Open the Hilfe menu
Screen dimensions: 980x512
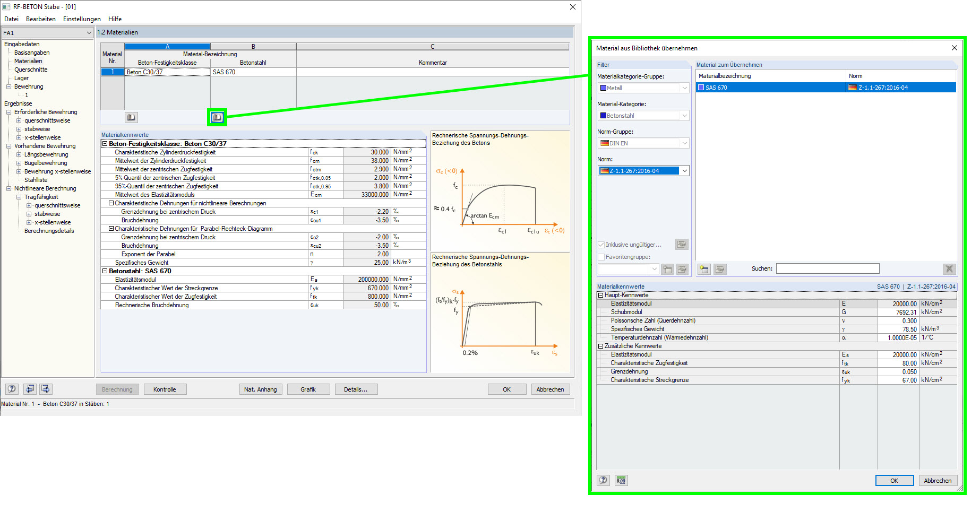tap(115, 19)
